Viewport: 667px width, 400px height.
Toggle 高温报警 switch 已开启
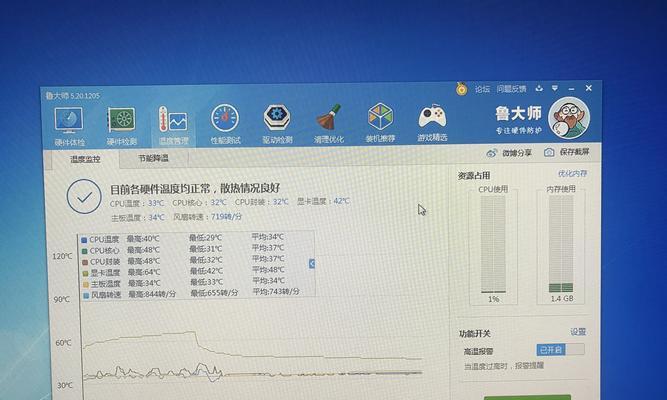pos(560,349)
